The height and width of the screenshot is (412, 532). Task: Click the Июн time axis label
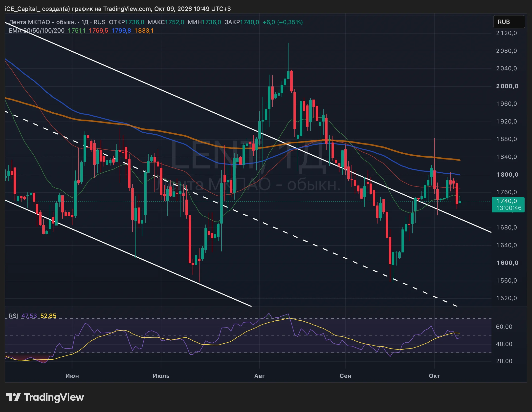click(72, 376)
